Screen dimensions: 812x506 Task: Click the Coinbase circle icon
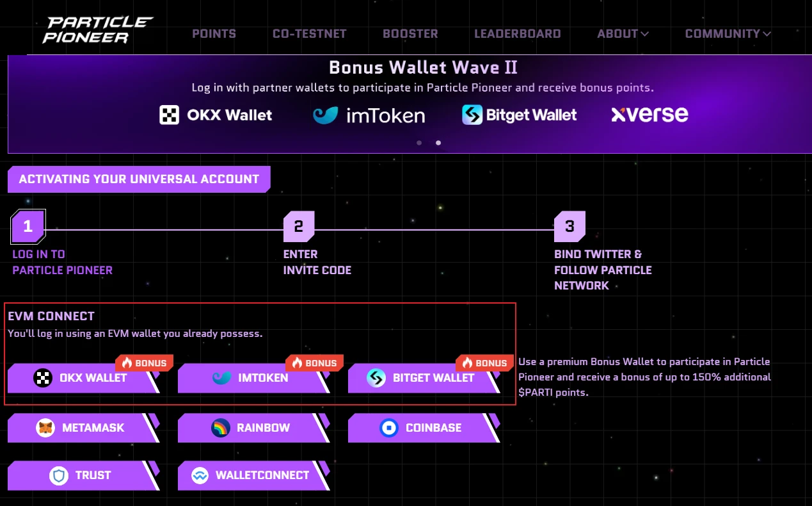[389, 428]
